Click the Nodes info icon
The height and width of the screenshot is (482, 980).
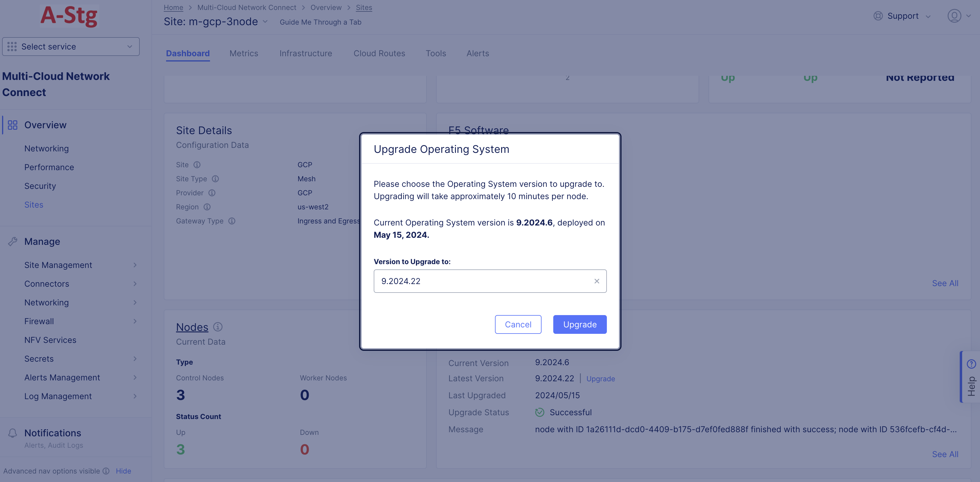(218, 327)
